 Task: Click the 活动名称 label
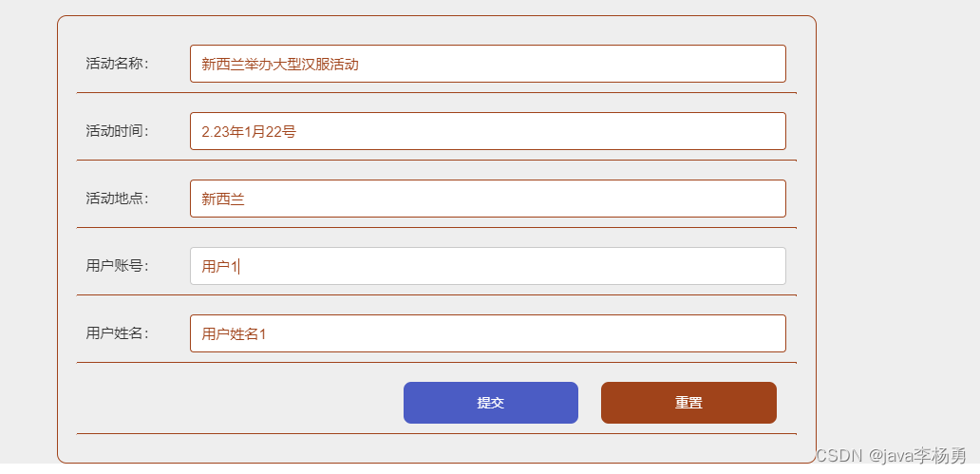[117, 64]
